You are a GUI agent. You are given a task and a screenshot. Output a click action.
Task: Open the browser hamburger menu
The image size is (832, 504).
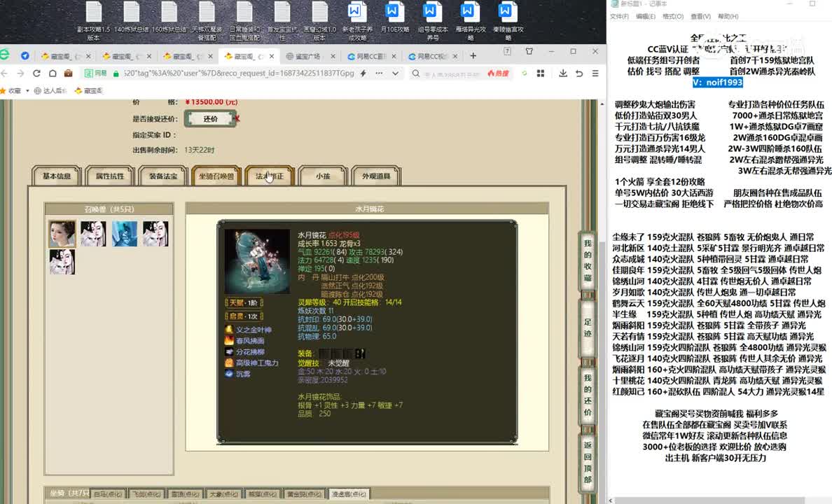pos(595,73)
